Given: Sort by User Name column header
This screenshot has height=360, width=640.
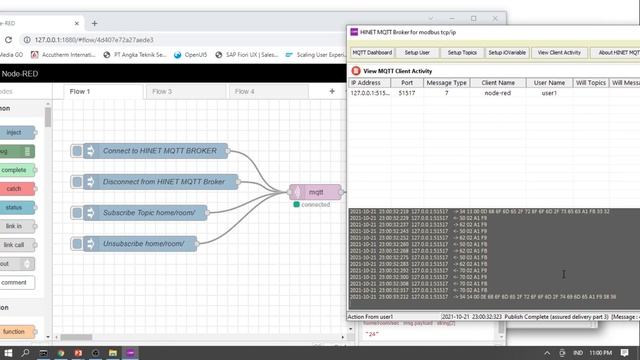Looking at the screenshot, I should tap(549, 83).
